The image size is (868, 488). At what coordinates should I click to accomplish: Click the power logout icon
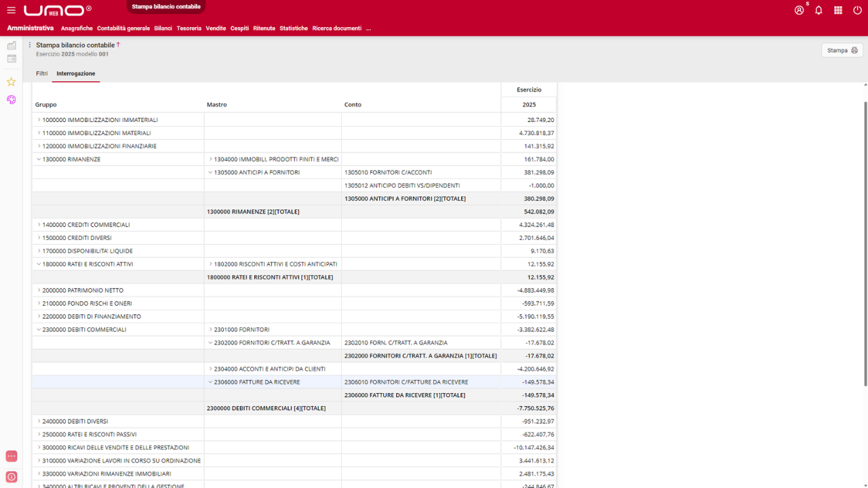pyautogui.click(x=857, y=10)
